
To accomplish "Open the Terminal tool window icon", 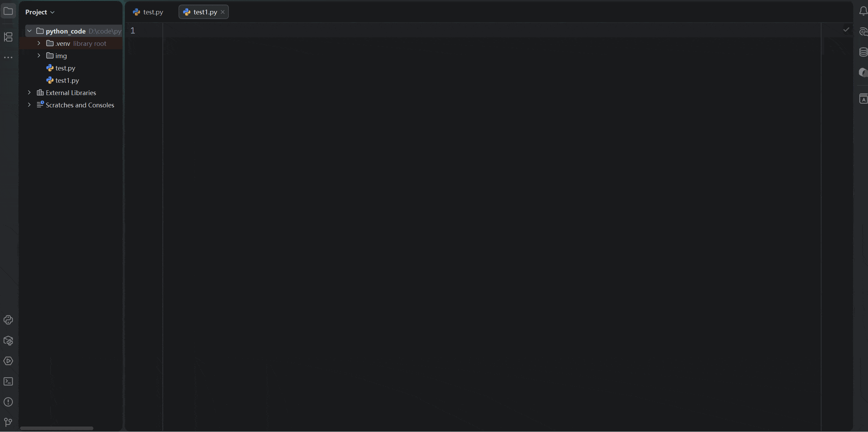I will click(x=8, y=381).
